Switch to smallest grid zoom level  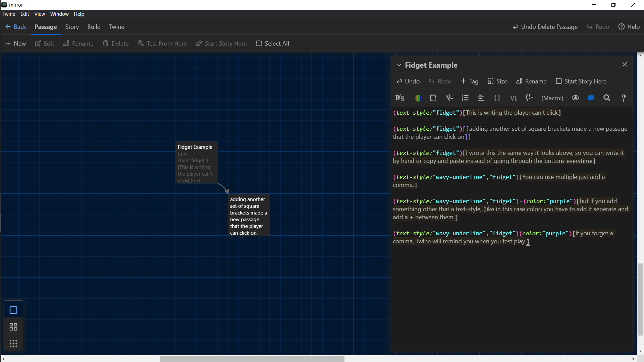(13, 343)
